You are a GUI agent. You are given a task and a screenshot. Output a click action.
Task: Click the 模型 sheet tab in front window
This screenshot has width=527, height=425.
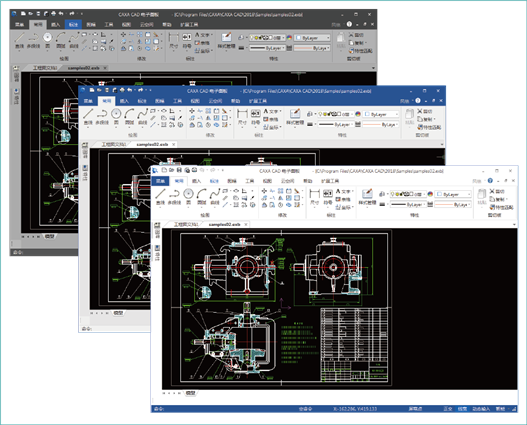191,393
